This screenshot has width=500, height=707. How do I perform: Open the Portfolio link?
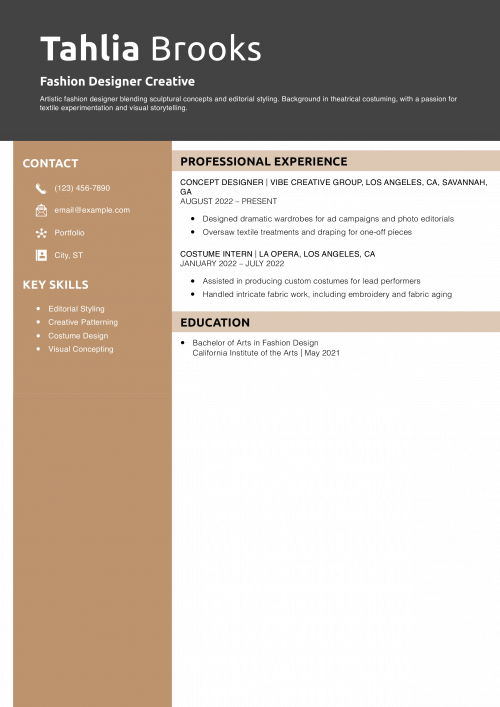[69, 233]
